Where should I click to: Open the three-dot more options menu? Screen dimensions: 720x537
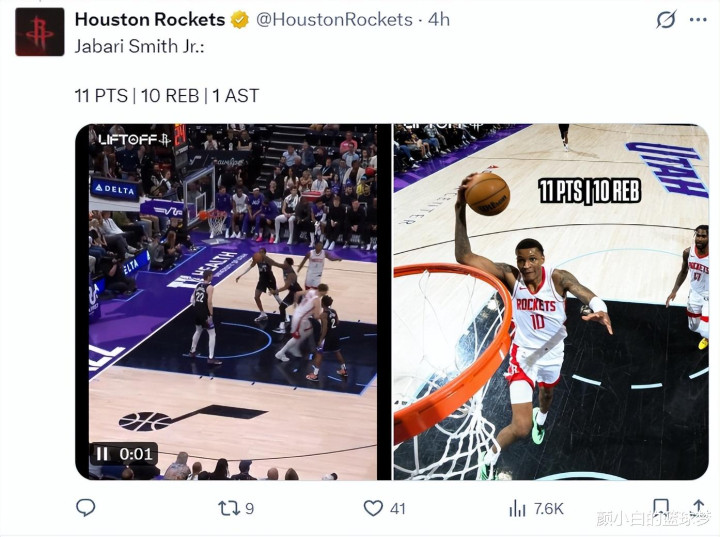[698, 20]
